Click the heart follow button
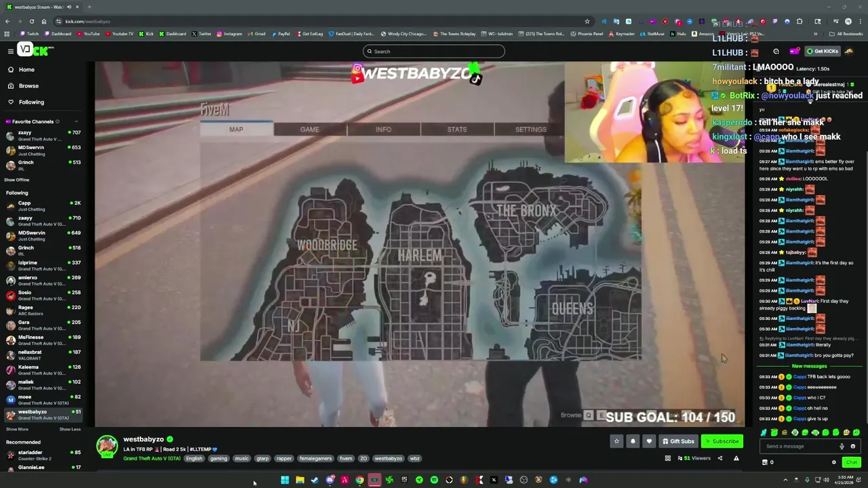Viewport: 868px width, 488px height. pos(649,441)
